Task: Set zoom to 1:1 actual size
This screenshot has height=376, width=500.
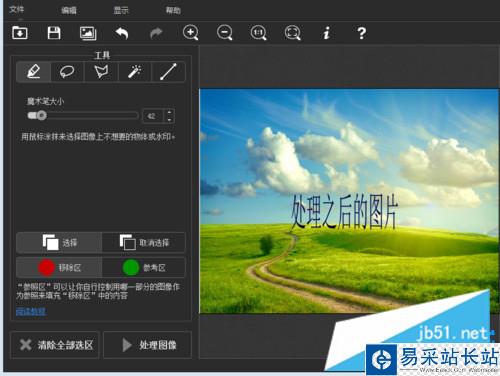Action: click(x=259, y=33)
